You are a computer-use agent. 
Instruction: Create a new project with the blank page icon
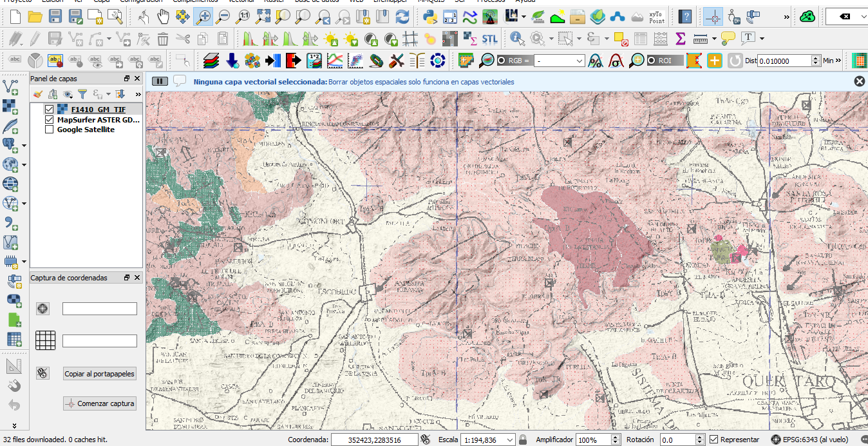15,17
